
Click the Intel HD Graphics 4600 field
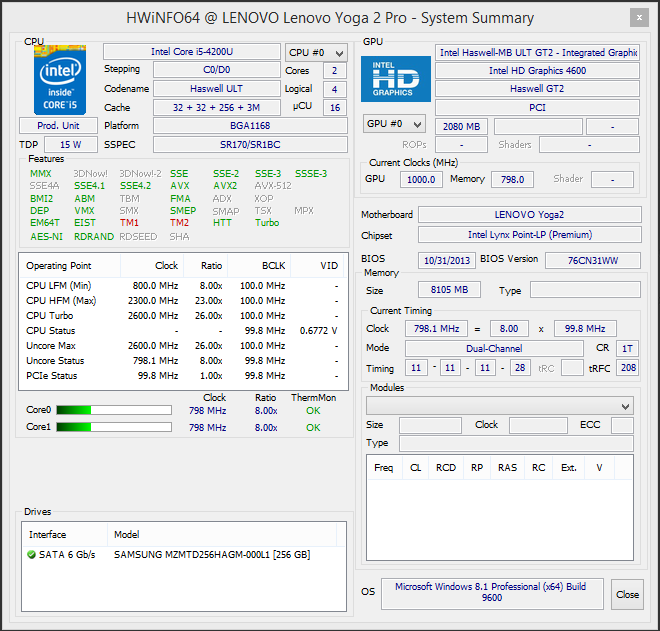pyautogui.click(x=538, y=70)
